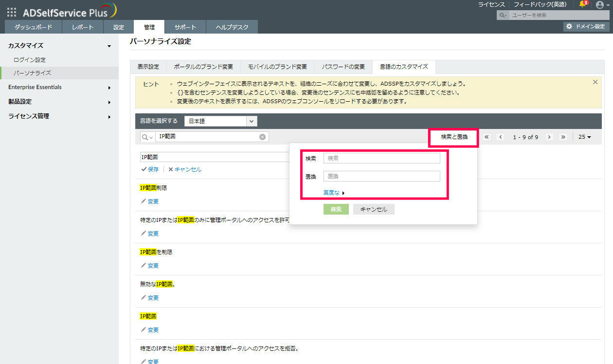Go to the next page of results
Screen dimensions: 613x364
pos(549,137)
